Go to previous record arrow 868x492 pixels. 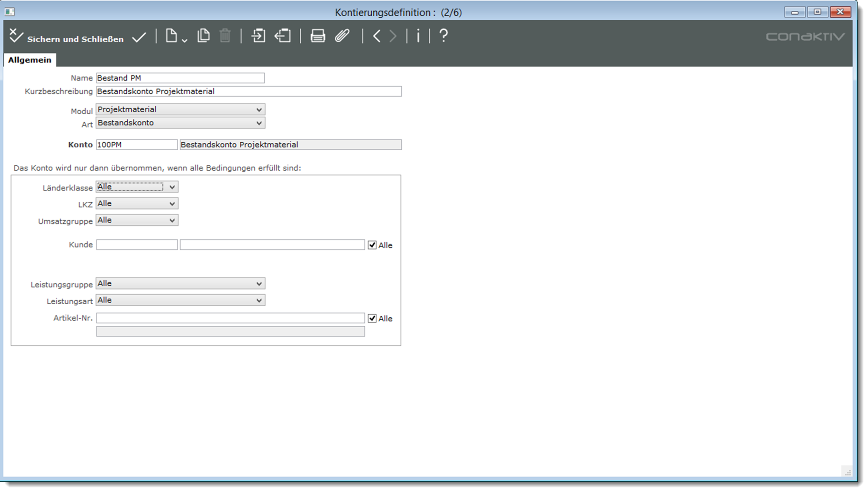pyautogui.click(x=377, y=36)
